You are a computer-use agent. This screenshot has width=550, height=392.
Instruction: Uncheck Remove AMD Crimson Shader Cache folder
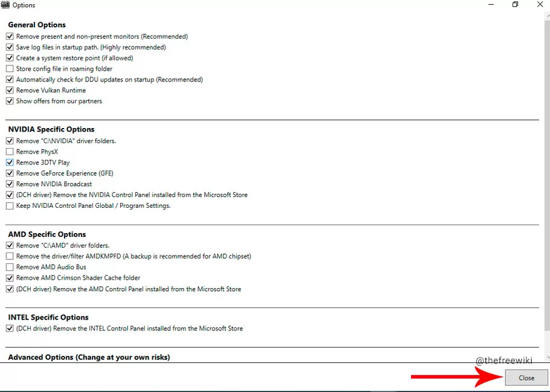pyautogui.click(x=10, y=278)
